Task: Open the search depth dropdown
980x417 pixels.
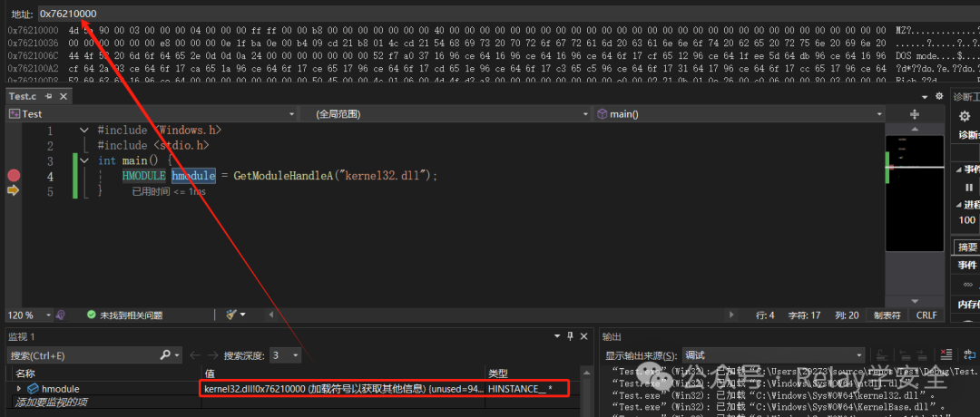Action: tap(286, 356)
